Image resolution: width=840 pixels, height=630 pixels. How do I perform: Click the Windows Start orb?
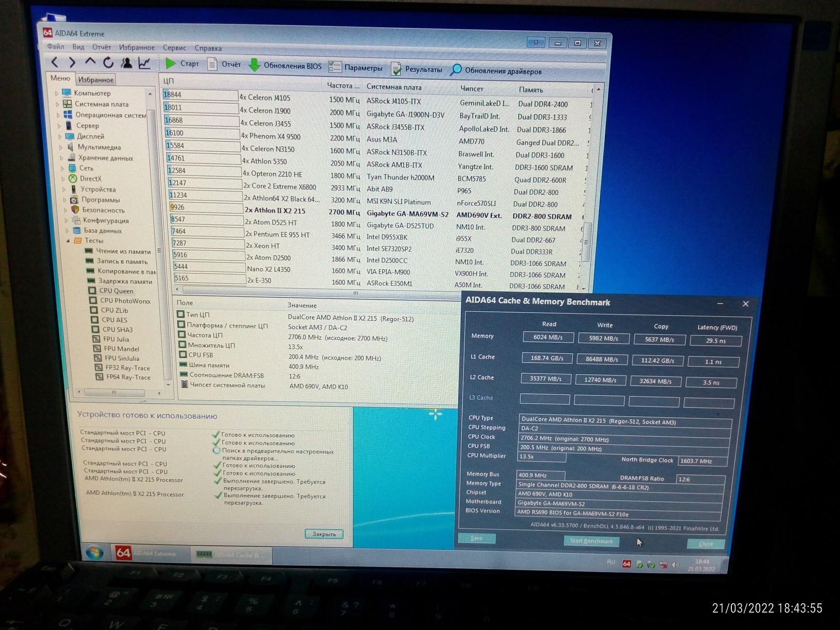click(94, 552)
